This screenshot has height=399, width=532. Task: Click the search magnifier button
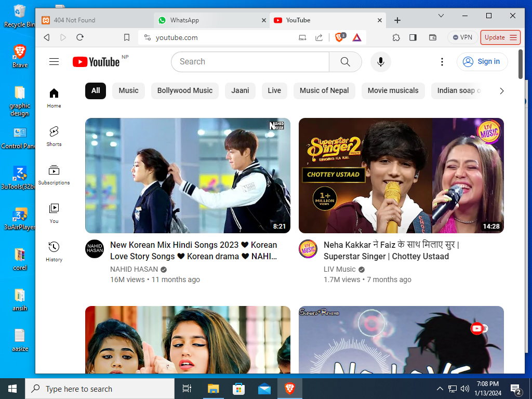[345, 62]
